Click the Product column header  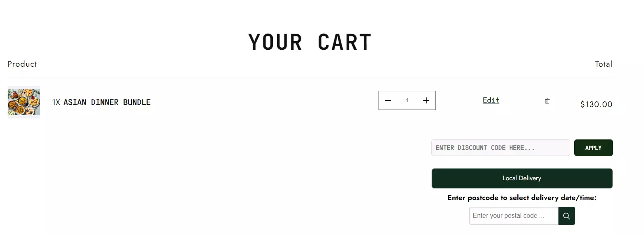[x=22, y=64]
